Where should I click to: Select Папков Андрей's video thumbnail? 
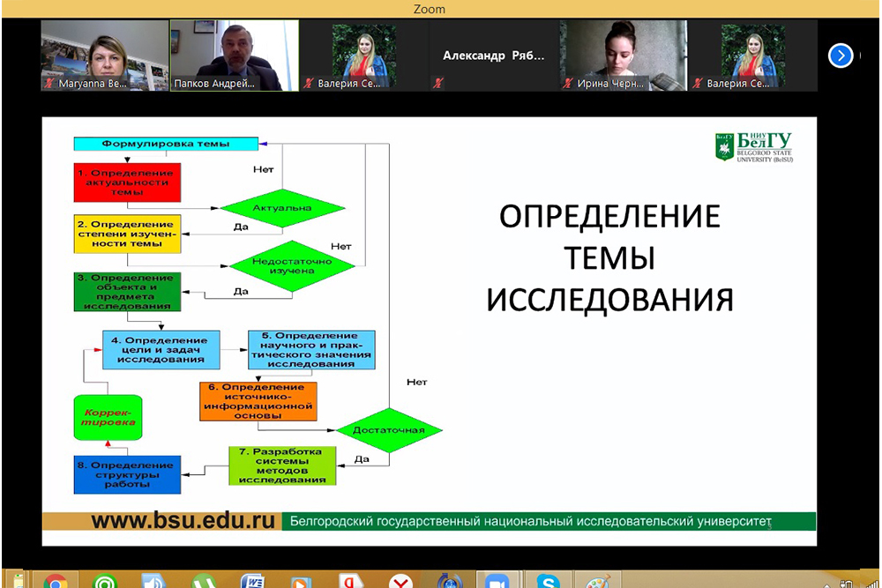(x=234, y=56)
